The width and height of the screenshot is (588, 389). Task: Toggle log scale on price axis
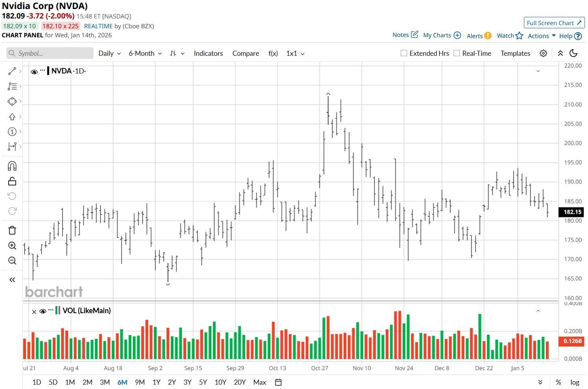575,382
